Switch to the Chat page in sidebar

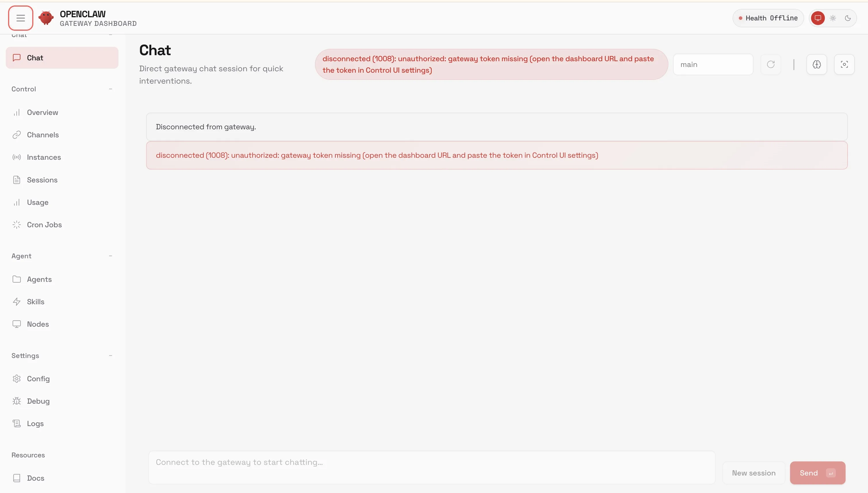tap(35, 57)
